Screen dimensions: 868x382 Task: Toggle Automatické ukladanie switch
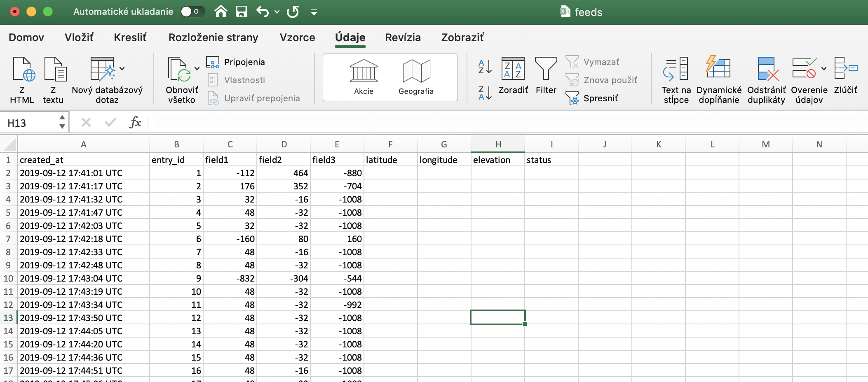191,12
